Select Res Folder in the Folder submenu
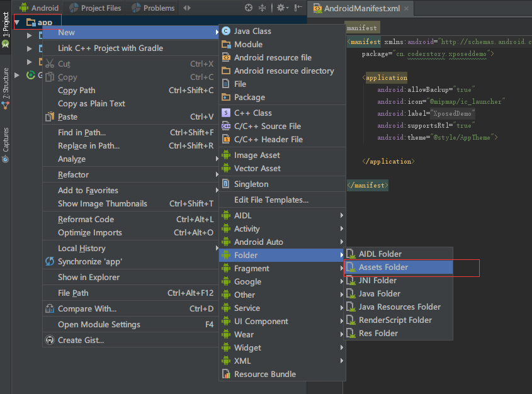 378,334
